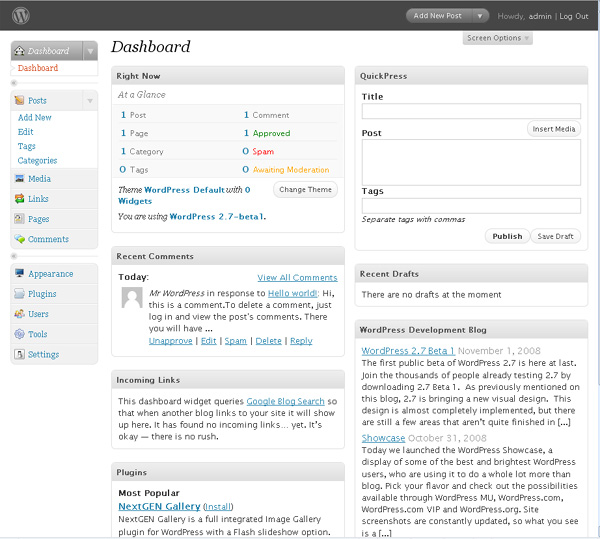Click the Publish button in QuickPress
This screenshot has height=539, width=600.
507,236
